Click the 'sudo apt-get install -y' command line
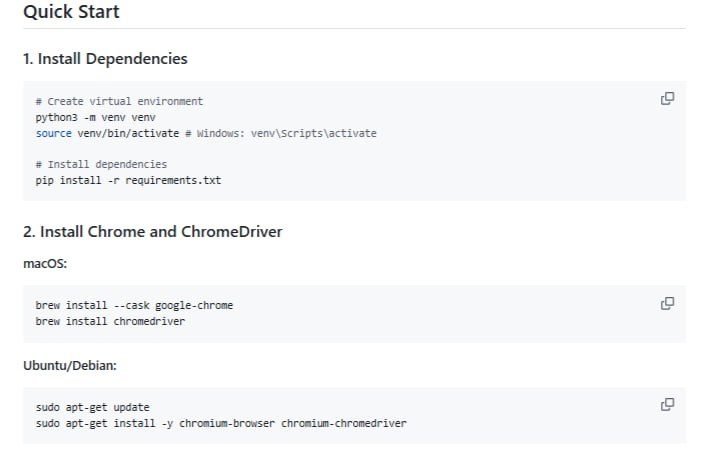Image resolution: width=711 pixels, height=456 pixels. coord(100,423)
